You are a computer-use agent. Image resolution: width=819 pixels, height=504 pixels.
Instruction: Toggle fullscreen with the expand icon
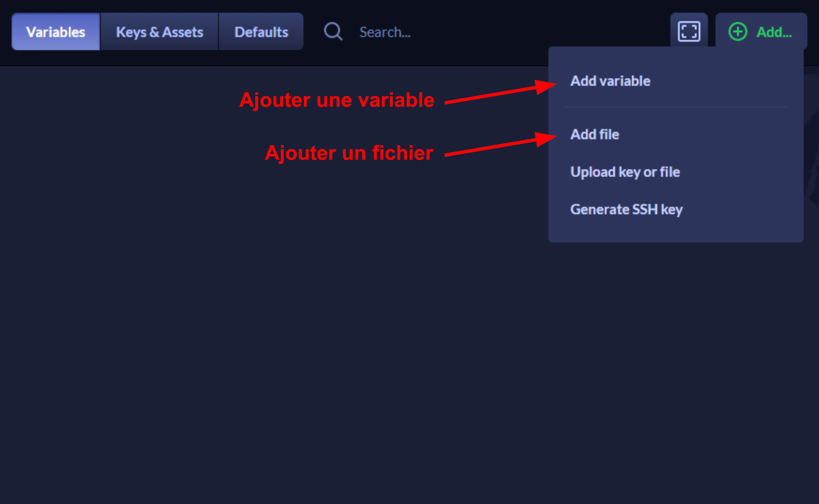(689, 32)
